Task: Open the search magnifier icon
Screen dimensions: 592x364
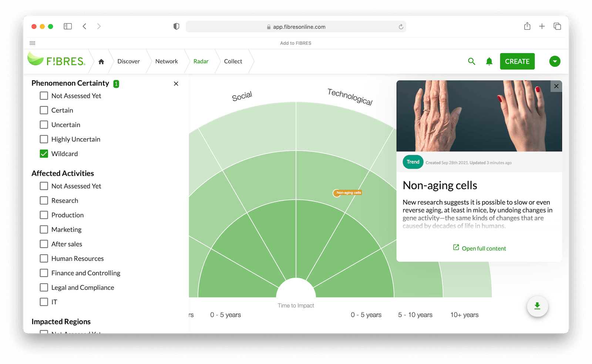Action: tap(471, 61)
